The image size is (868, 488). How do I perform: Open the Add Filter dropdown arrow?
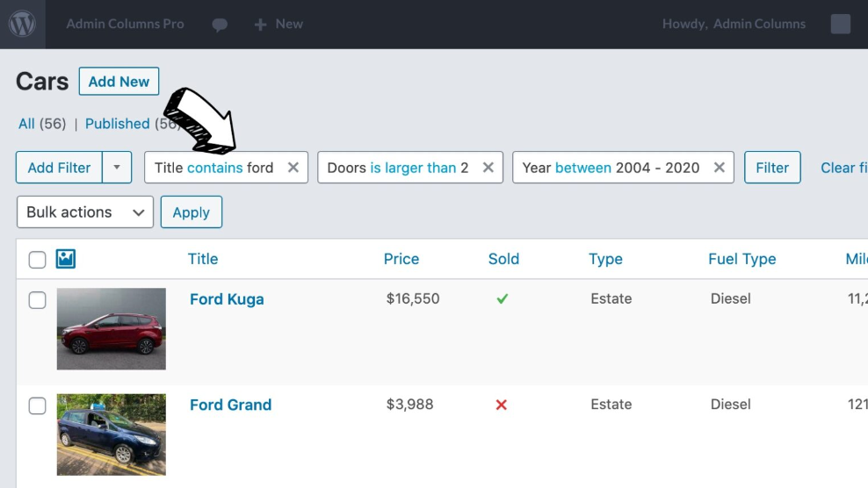[x=117, y=167]
